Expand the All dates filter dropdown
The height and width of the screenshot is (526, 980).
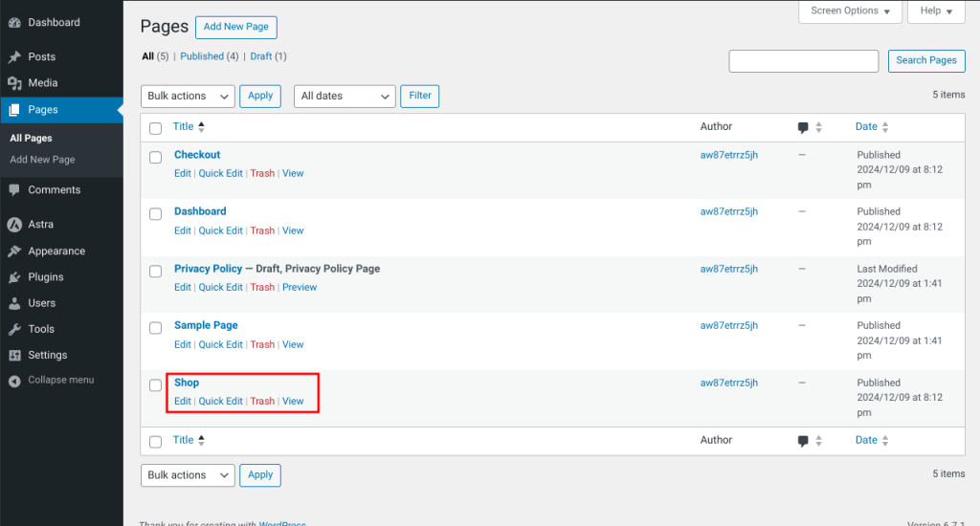[345, 97]
